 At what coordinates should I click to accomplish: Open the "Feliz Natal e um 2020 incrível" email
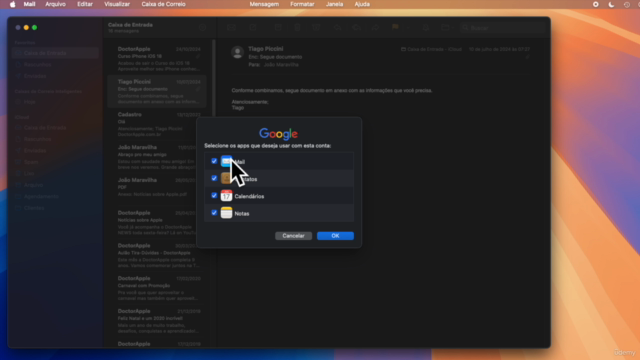click(157, 321)
